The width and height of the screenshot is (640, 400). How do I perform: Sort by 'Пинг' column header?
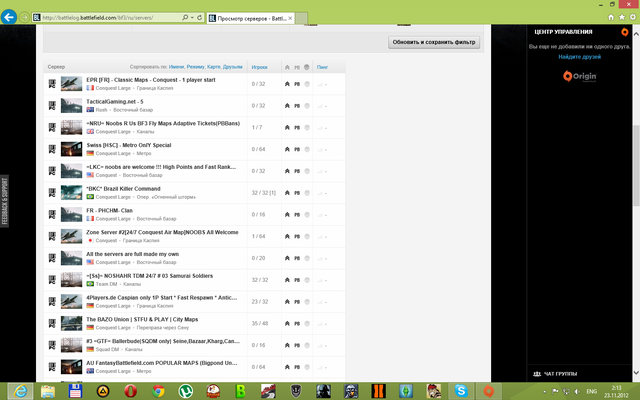322,67
